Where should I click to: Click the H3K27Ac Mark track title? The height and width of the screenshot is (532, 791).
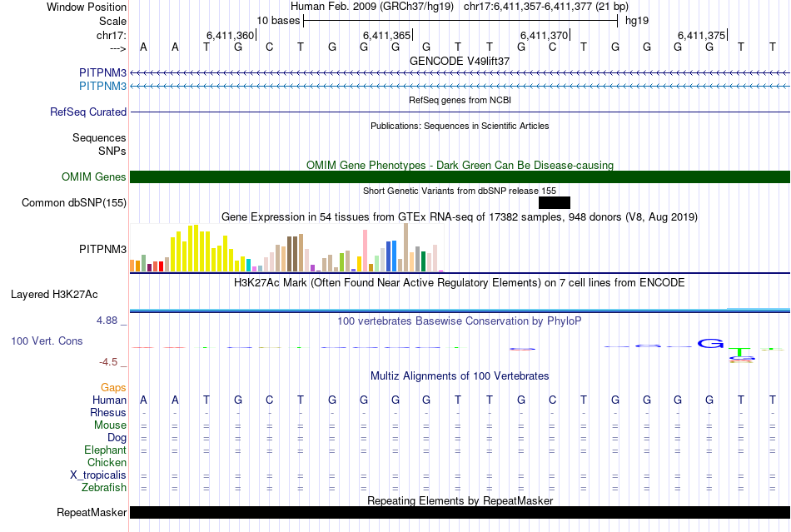(x=460, y=282)
